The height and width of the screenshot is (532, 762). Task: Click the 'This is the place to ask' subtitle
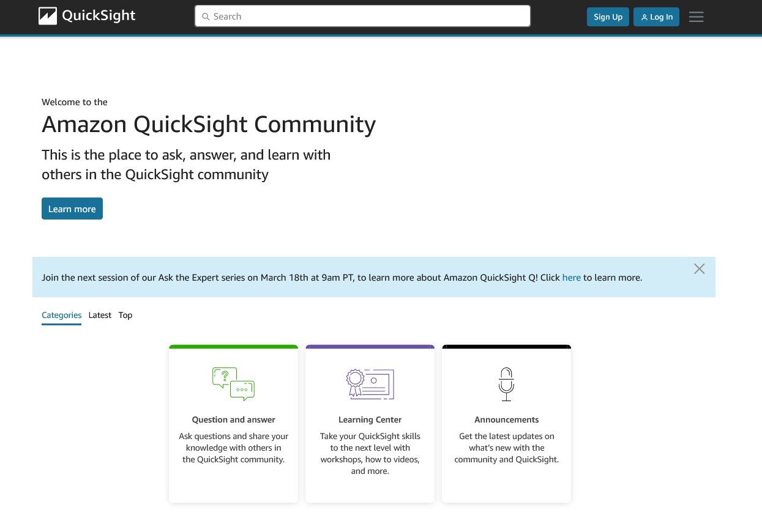tap(186, 164)
